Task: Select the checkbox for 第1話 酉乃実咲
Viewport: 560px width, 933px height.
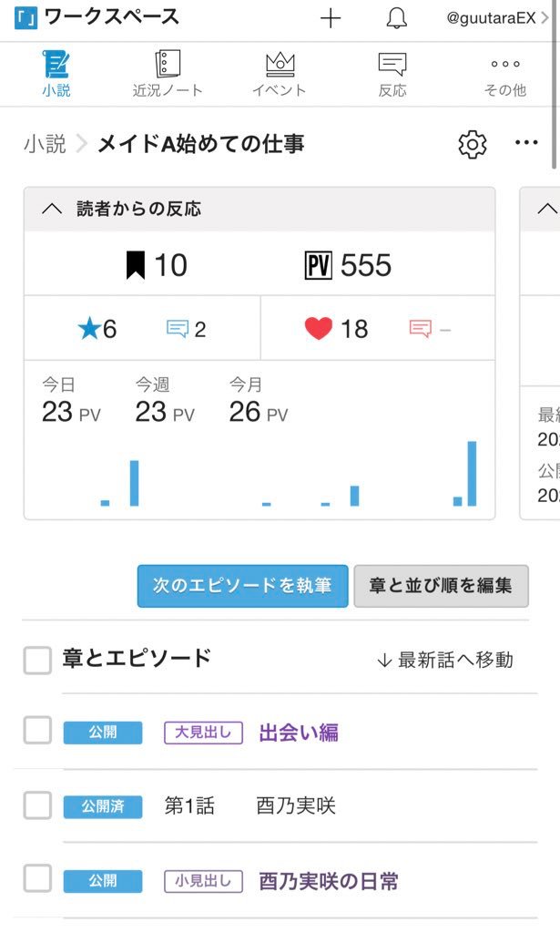Action: point(37,805)
